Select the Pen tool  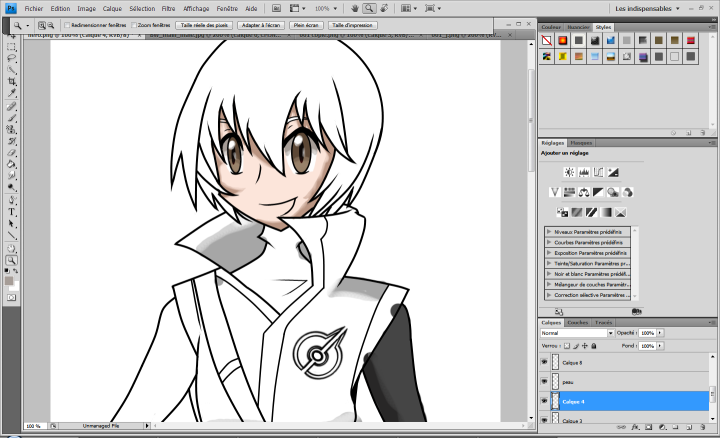11,200
